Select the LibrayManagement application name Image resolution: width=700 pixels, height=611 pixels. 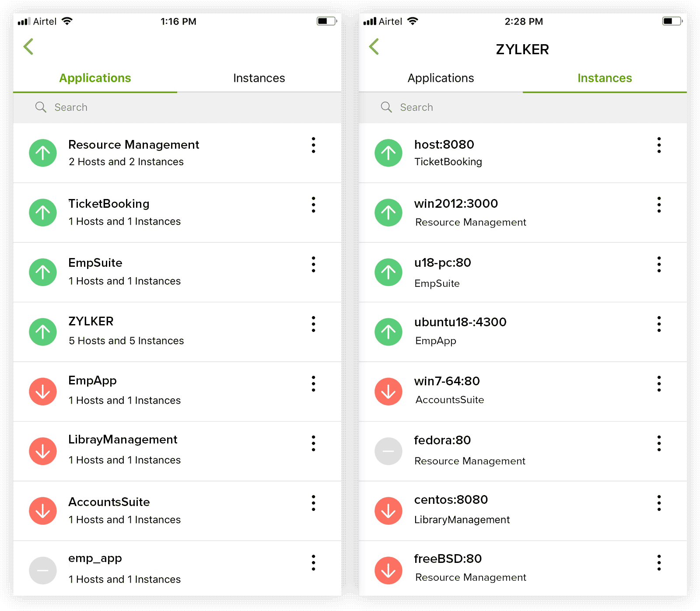[123, 440]
